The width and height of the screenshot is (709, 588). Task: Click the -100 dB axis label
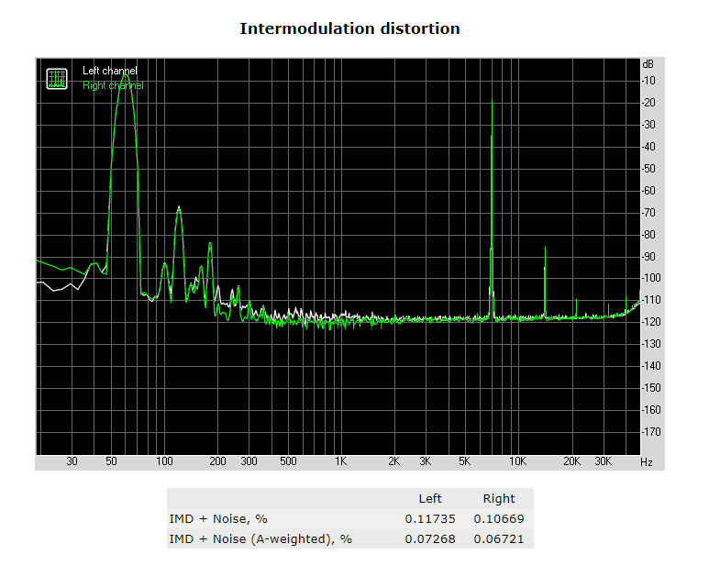tap(651, 278)
